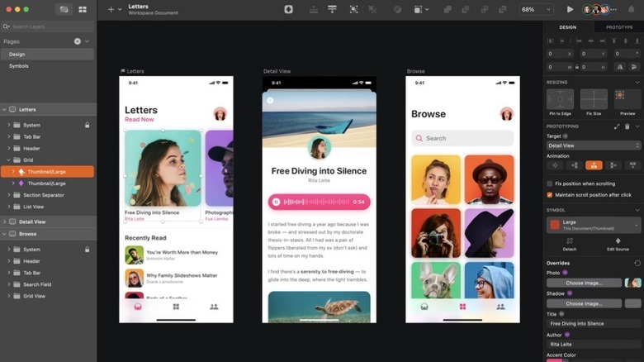Select the Create Symbol toolbar icon

[288, 9]
